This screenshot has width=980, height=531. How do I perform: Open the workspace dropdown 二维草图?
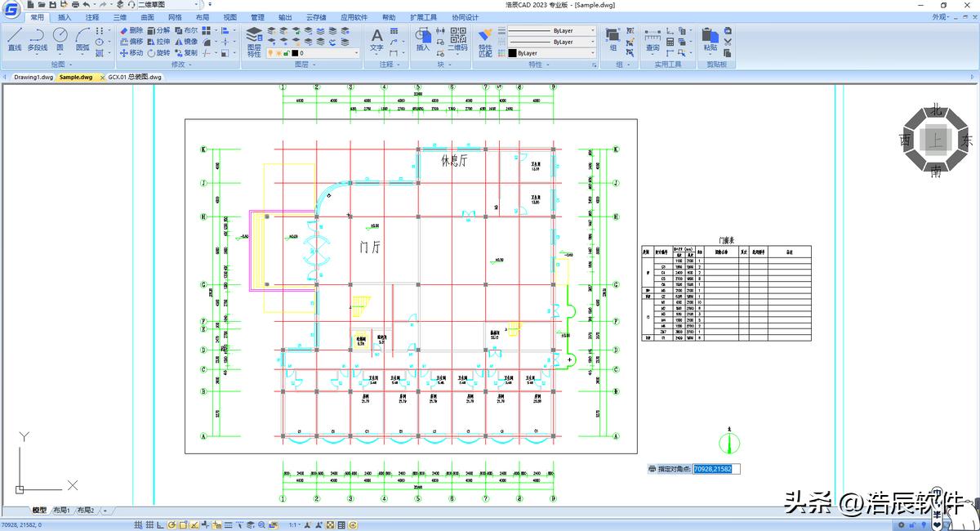[167, 5]
